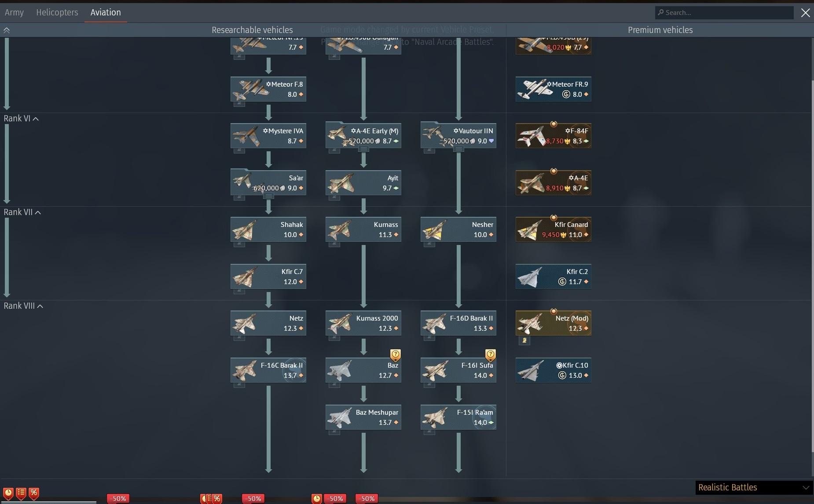Click the leftmost red percent discount icon
This screenshot has height=504, width=814.
point(34,493)
